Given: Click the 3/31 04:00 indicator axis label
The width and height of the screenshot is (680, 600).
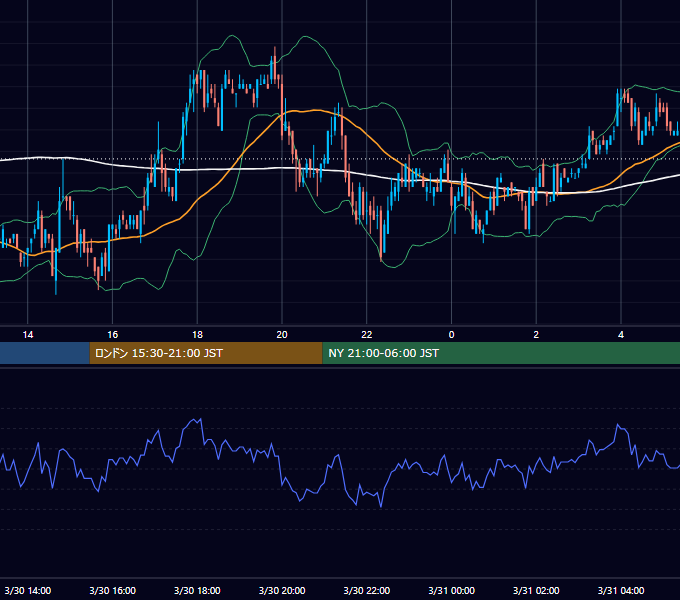Looking at the screenshot, I should pos(621,590).
